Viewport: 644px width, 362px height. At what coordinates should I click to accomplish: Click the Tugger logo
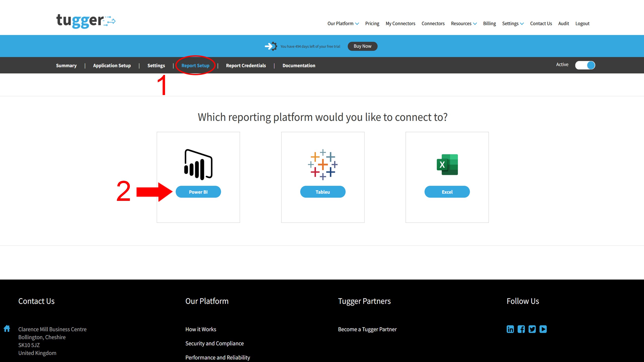tap(86, 21)
